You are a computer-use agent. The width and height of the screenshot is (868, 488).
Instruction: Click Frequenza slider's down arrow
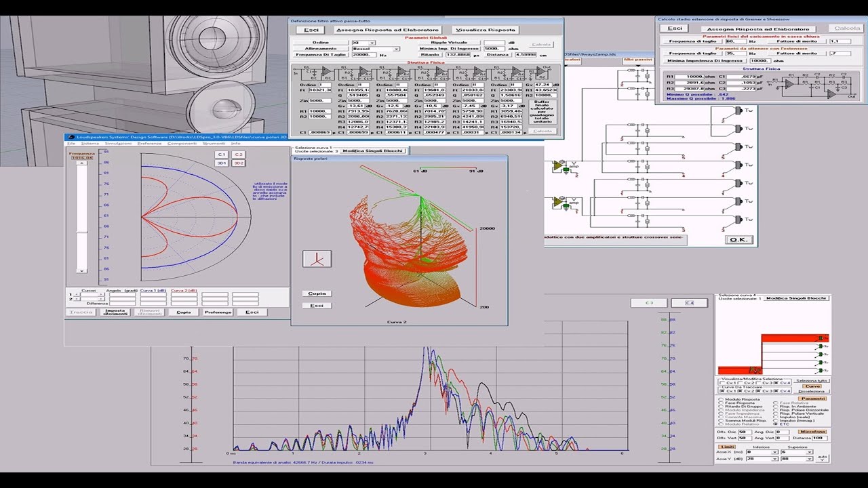click(82, 271)
